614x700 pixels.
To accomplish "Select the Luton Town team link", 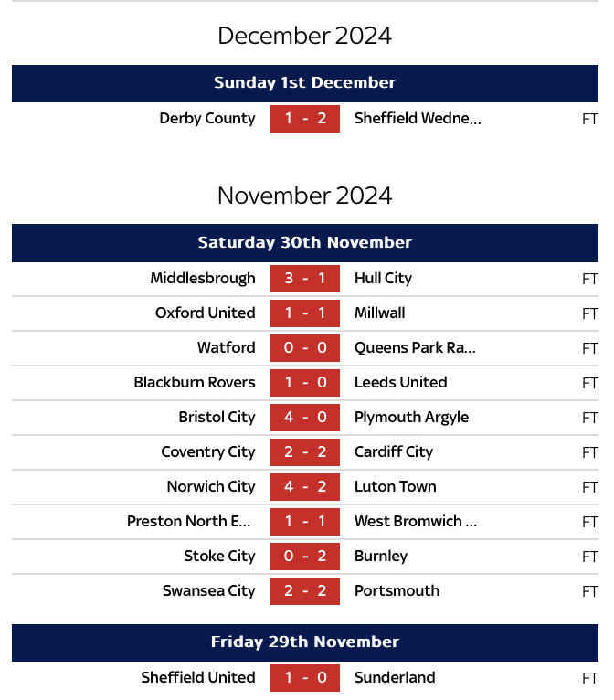I will (396, 487).
